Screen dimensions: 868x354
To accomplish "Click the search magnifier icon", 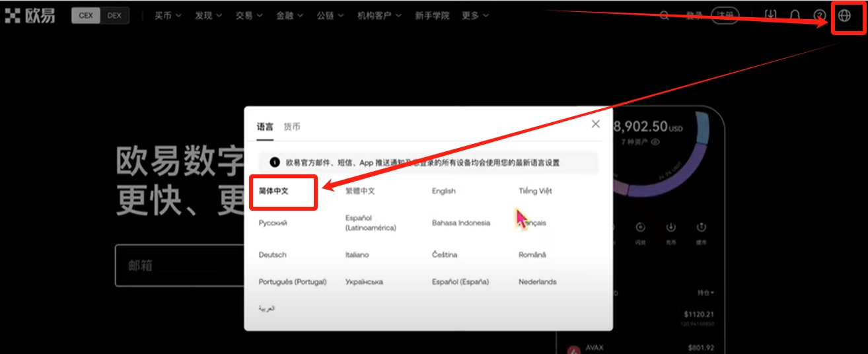I will point(665,15).
